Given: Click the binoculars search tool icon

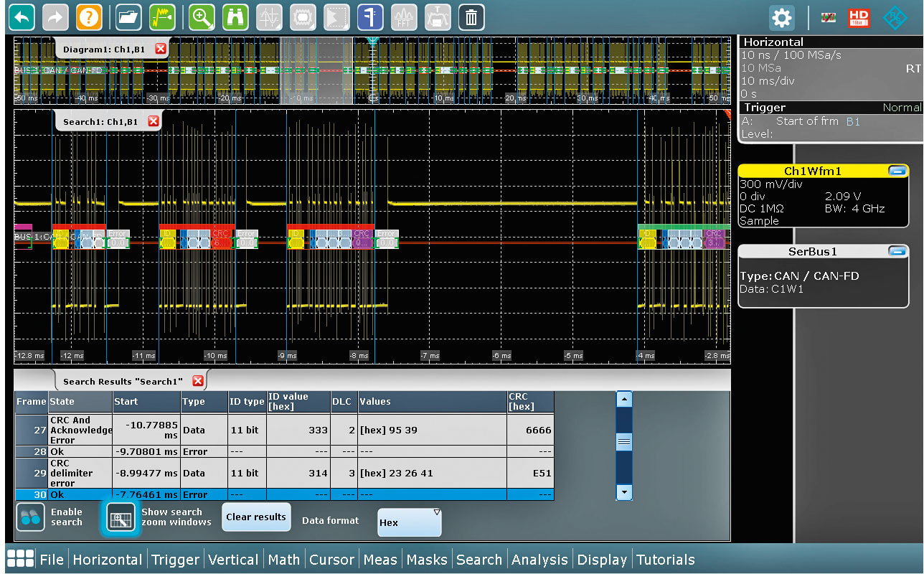Looking at the screenshot, I should (x=235, y=17).
